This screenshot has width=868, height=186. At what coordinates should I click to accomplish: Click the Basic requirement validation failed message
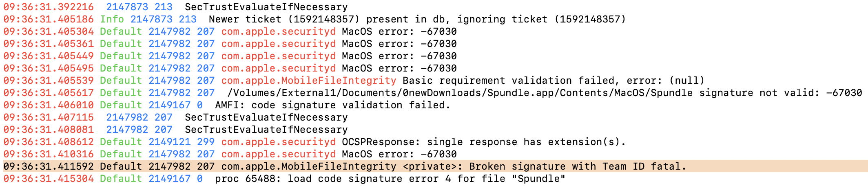pos(553,81)
